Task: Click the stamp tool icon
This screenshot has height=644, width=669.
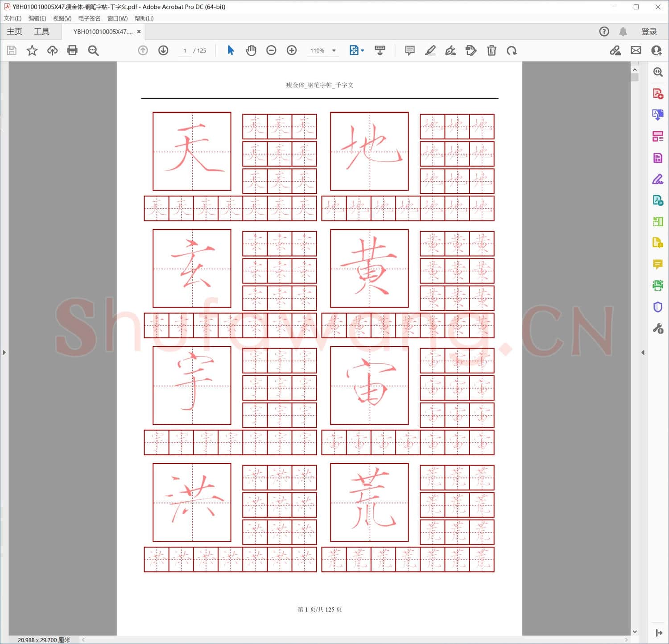Action: click(x=471, y=50)
